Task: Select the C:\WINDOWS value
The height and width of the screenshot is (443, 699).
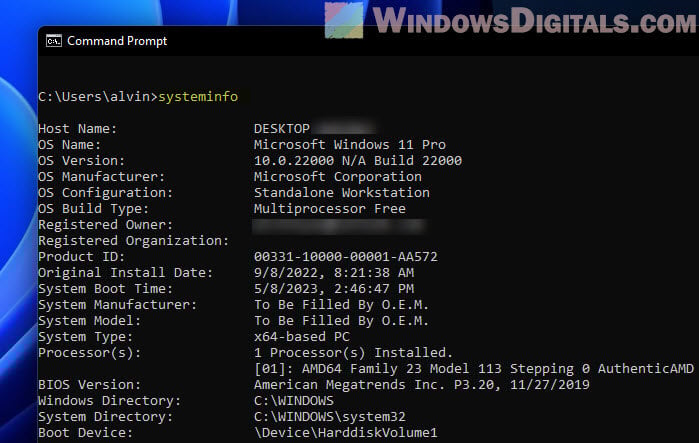Action: (293, 402)
